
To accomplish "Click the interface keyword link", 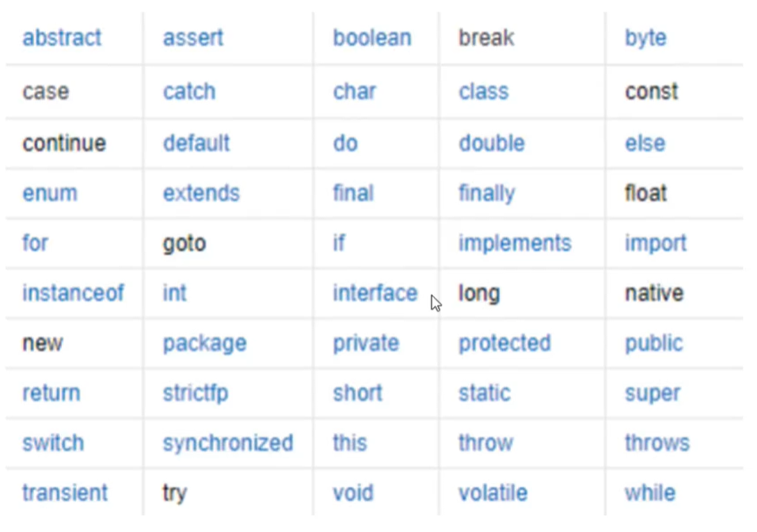I will click(x=375, y=293).
